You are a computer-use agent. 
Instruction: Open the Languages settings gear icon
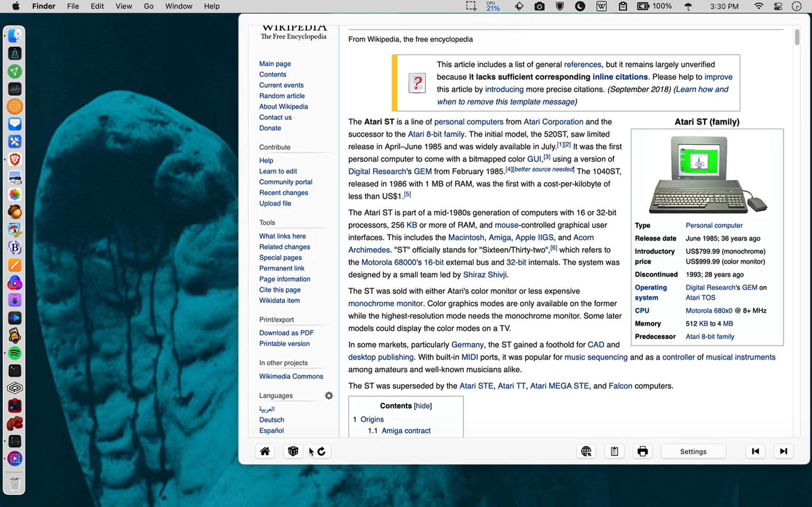pyautogui.click(x=329, y=396)
